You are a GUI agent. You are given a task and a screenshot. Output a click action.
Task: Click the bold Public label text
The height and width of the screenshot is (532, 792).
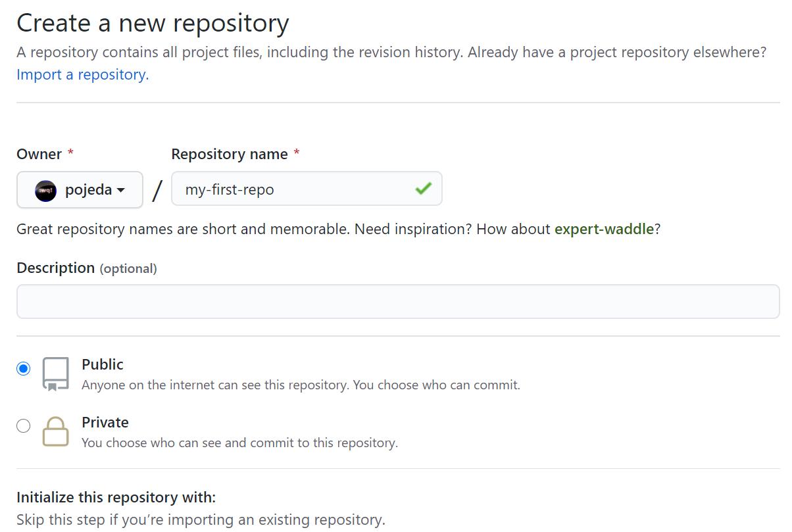click(x=103, y=364)
